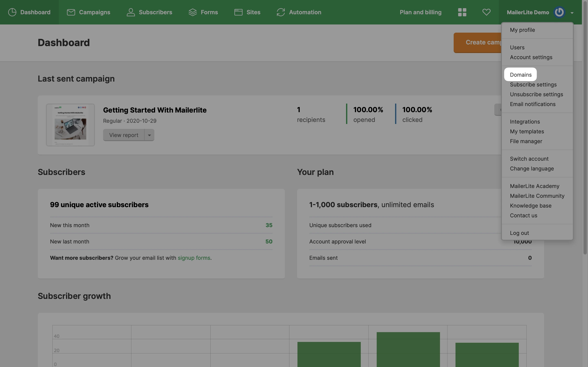
Task: Select Domains from the account menu
Action: coord(520,75)
